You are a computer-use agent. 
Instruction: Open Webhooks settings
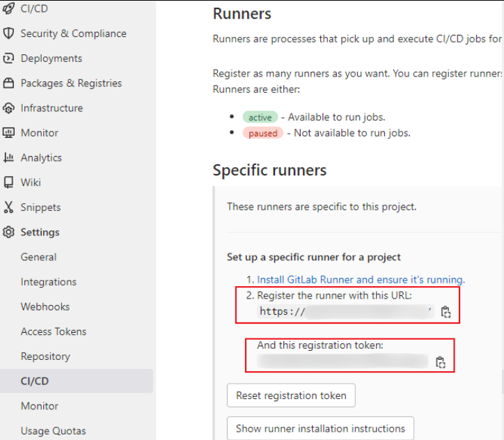click(45, 307)
